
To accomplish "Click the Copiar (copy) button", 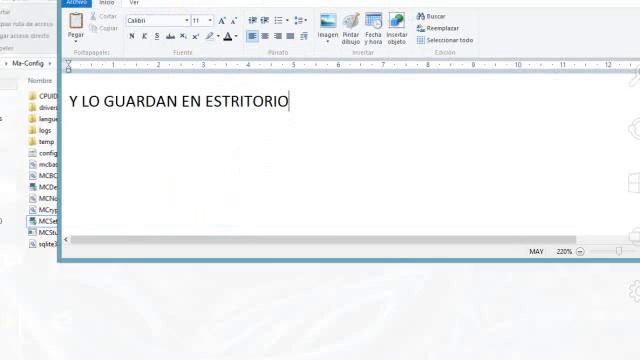I will 104,28.
